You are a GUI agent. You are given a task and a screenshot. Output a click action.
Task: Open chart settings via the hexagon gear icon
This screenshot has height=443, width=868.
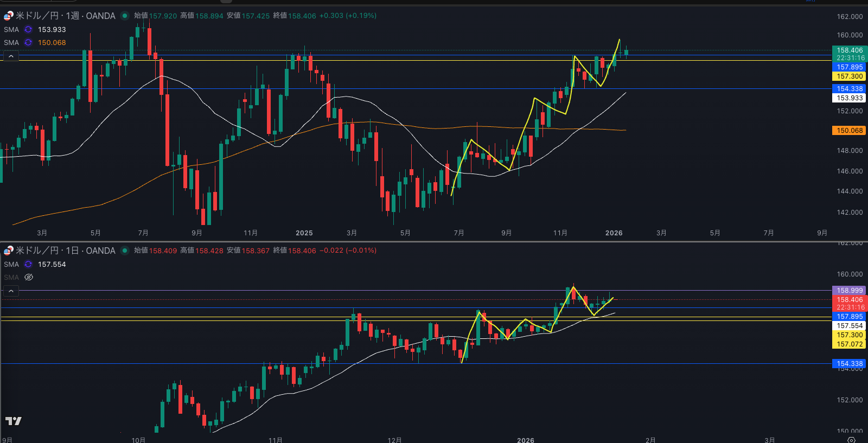(x=851, y=439)
